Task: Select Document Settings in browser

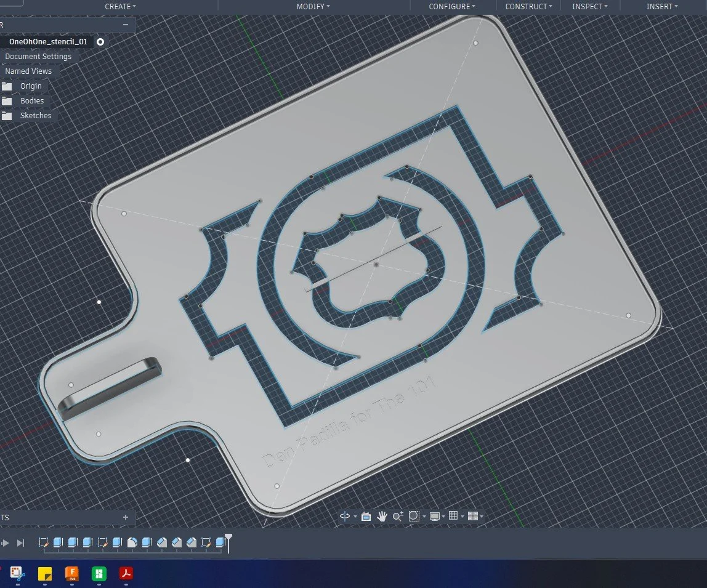Action: click(38, 57)
